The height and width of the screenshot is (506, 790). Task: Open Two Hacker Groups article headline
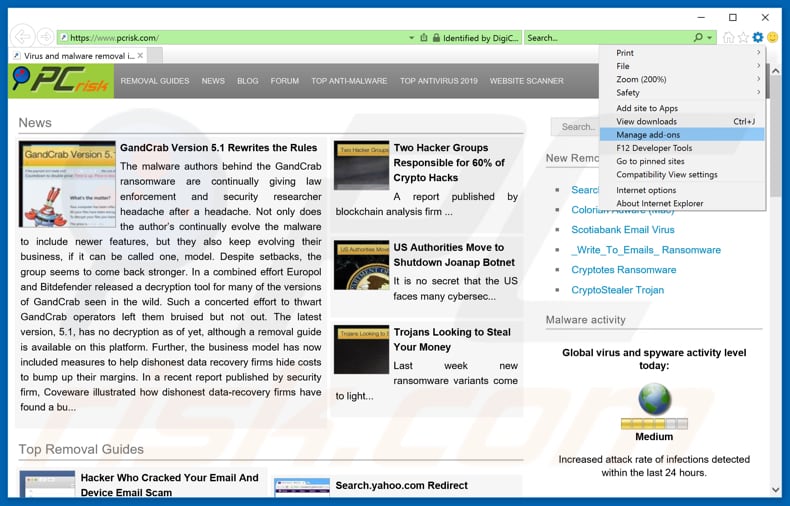(449, 163)
